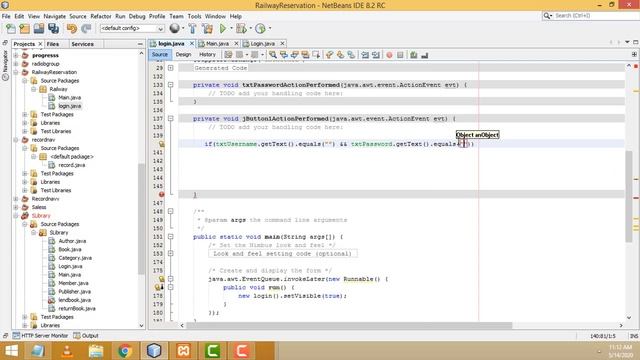Click the Redo toolbar icon
The image size is (640, 360).
86,29
